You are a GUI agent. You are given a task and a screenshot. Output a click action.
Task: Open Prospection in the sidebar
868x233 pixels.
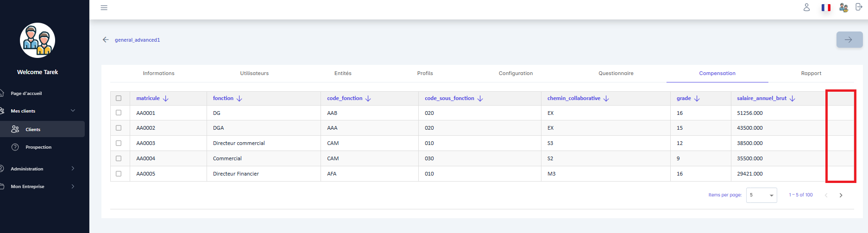(x=38, y=147)
